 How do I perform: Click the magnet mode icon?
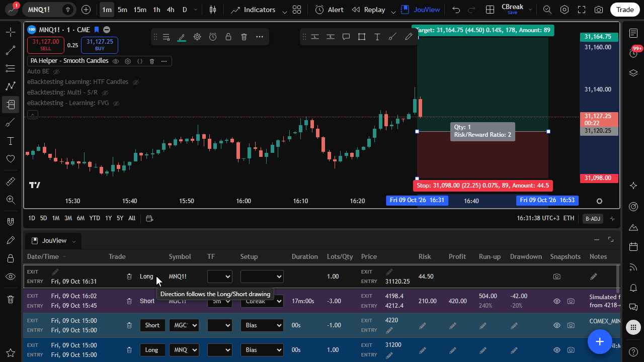coord(10,221)
